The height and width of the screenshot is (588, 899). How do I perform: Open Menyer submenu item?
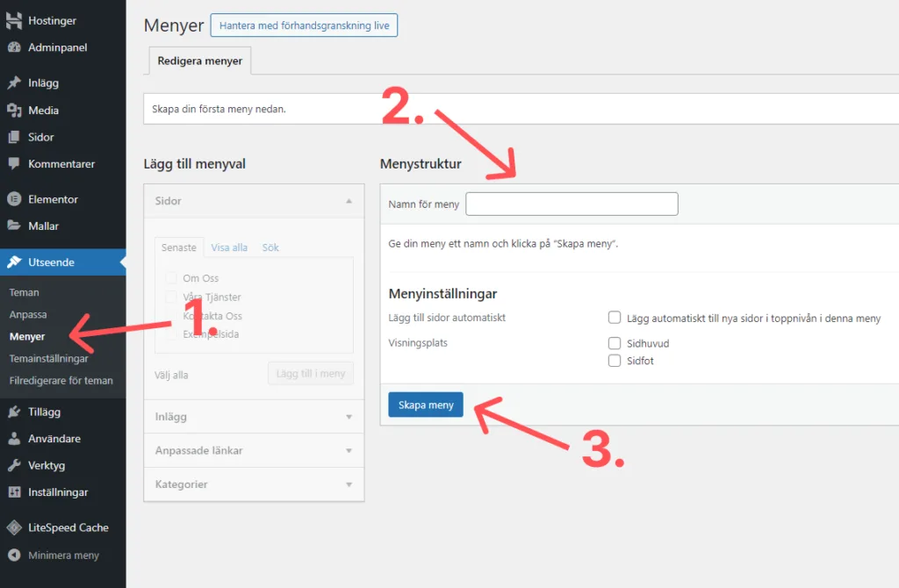27,336
